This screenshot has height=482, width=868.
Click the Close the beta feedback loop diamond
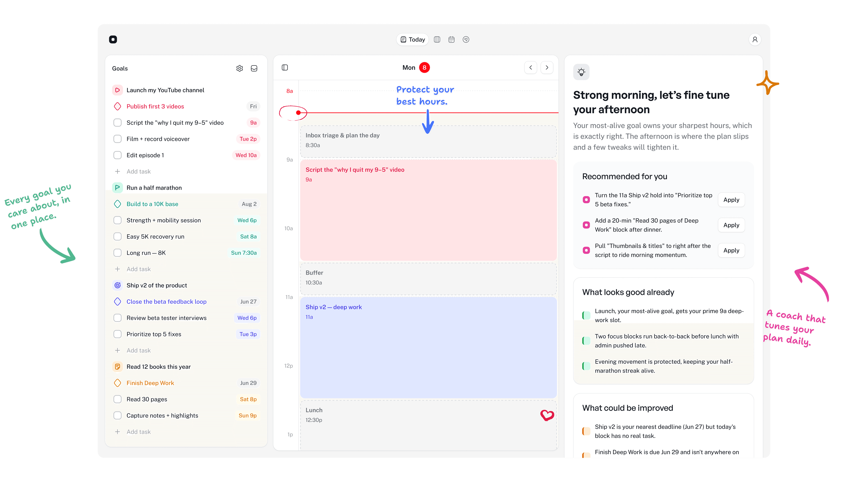(x=117, y=301)
